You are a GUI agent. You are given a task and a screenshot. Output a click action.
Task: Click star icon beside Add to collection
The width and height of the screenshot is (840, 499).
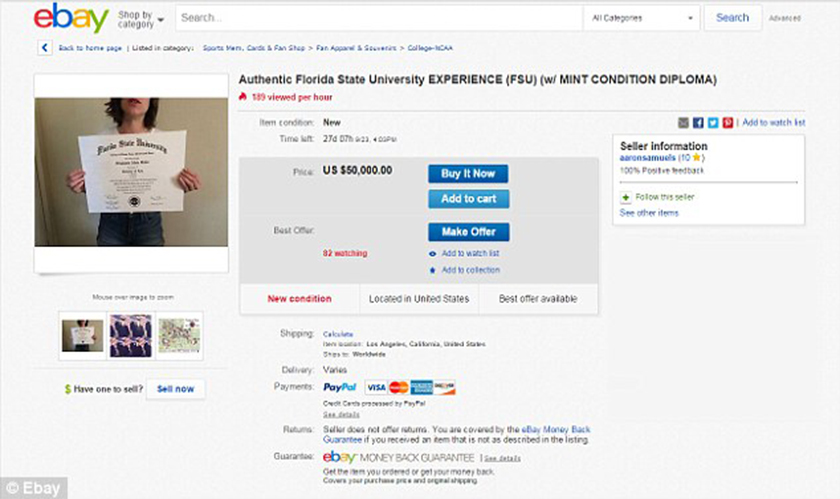(x=432, y=270)
